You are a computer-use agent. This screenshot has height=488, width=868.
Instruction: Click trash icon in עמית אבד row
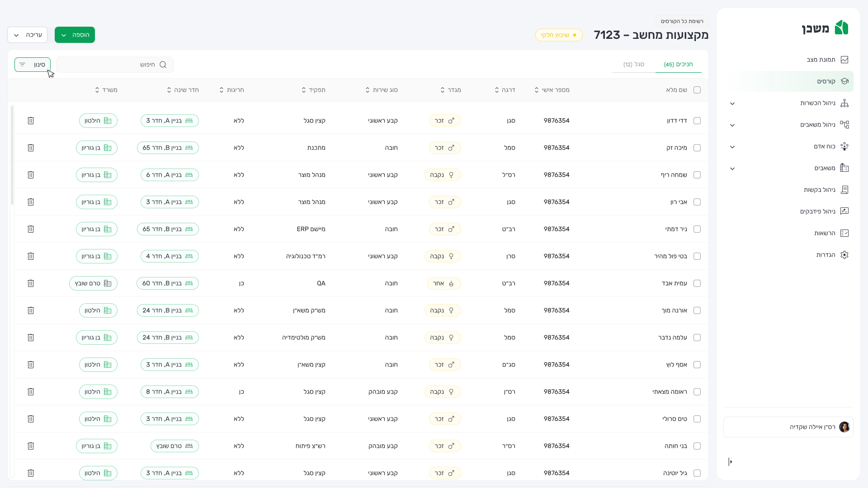pos(31,283)
